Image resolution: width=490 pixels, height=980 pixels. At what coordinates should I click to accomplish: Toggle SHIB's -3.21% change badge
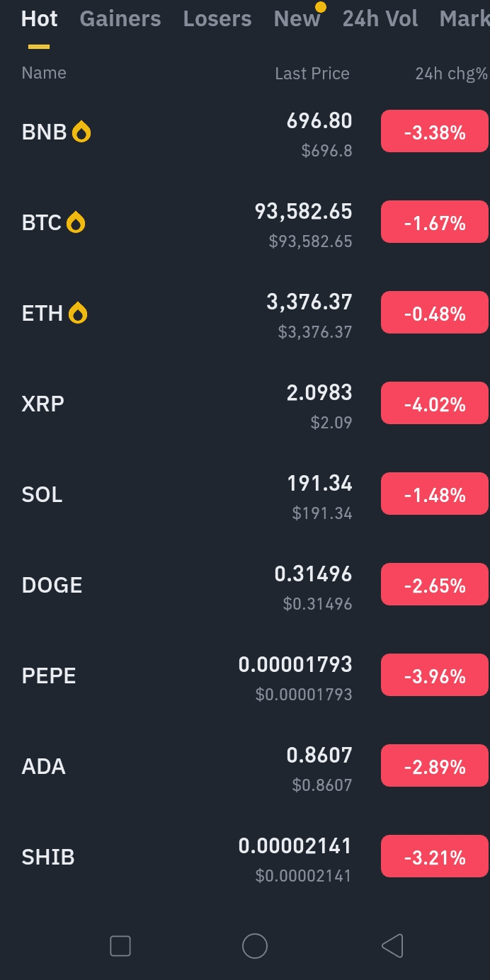coord(435,857)
